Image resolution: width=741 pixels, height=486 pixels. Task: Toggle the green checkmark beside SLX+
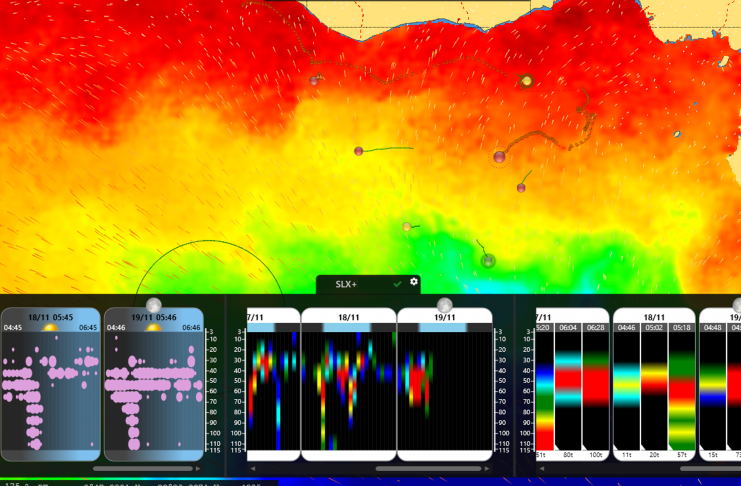[397, 284]
